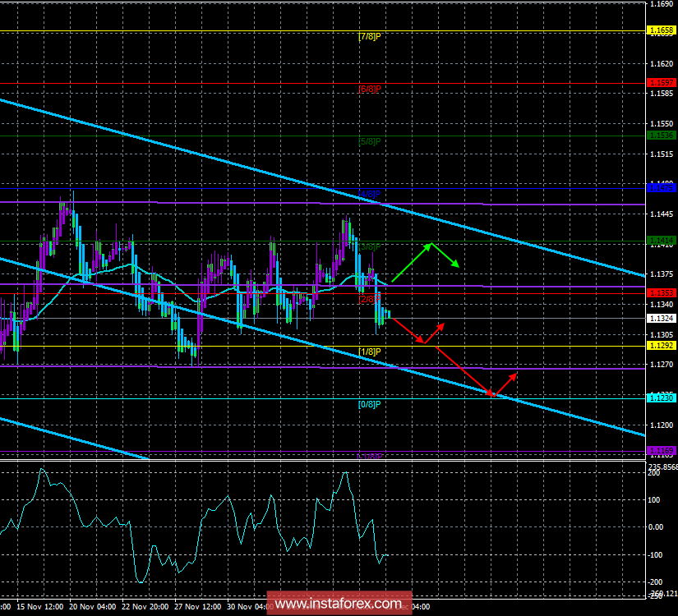Click the cyan 1.1230 price tag
This screenshot has width=678, height=616.
click(x=662, y=398)
